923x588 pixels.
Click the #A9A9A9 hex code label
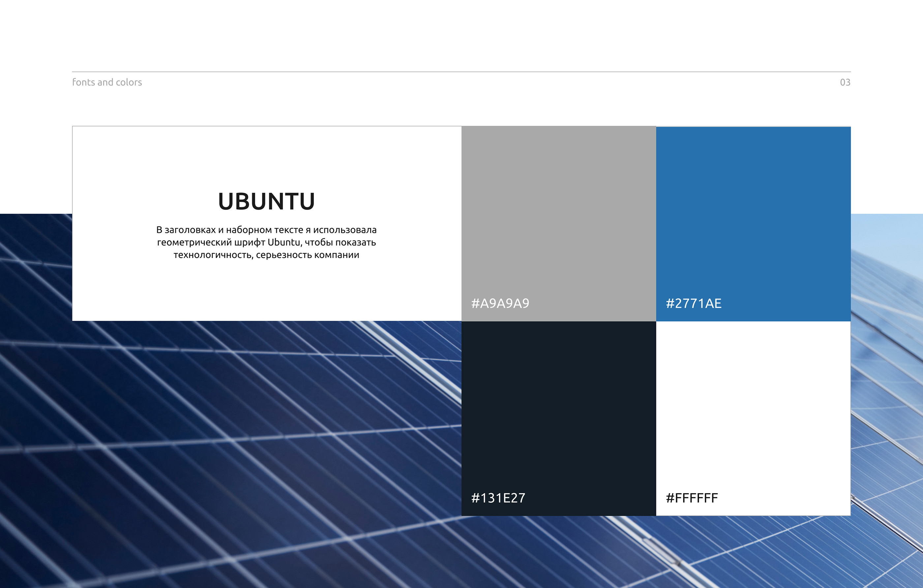500,303
